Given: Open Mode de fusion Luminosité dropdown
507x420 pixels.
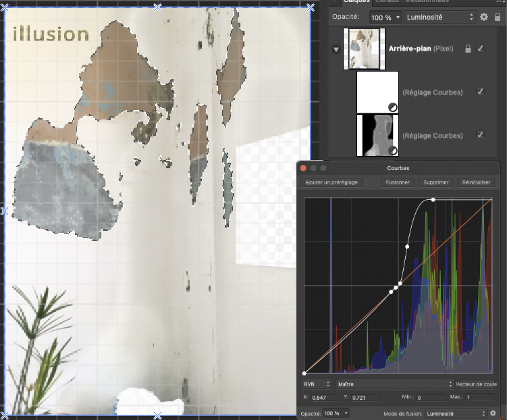Looking at the screenshot, I should pos(456,413).
